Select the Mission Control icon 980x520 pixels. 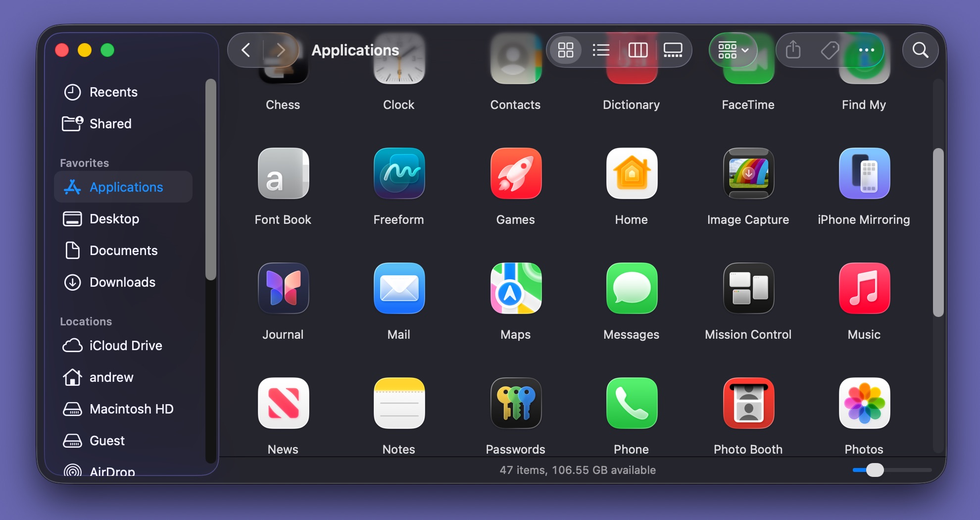pyautogui.click(x=748, y=288)
